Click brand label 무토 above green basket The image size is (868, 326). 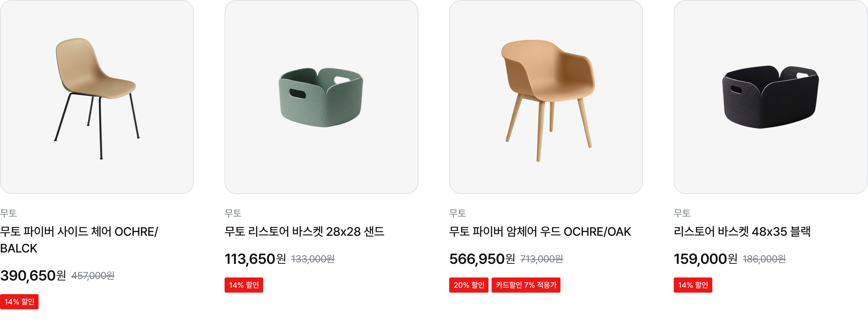click(x=233, y=213)
